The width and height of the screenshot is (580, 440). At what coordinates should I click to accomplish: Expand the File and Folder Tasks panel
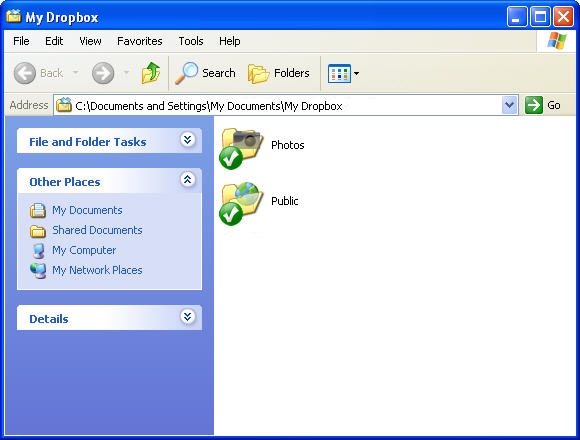click(x=188, y=139)
